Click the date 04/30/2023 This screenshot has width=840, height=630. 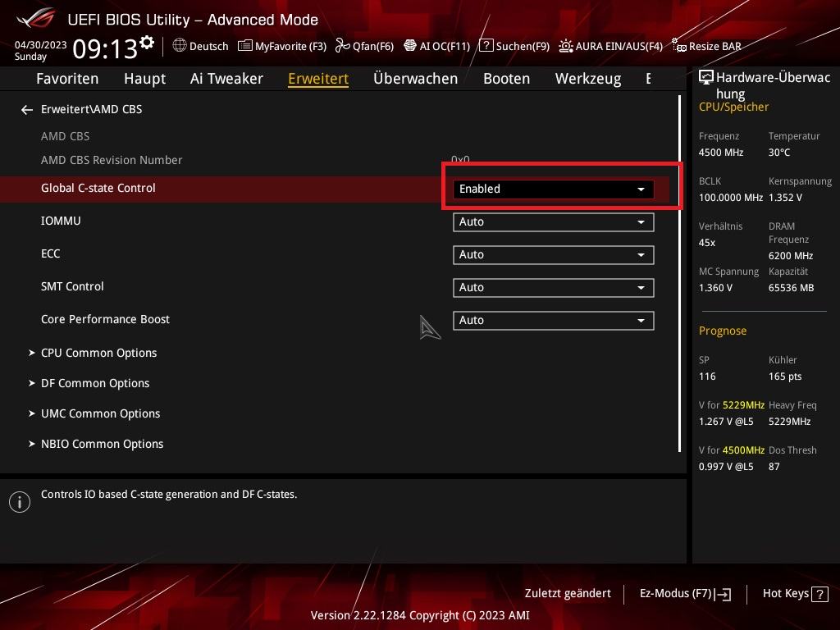(x=41, y=45)
